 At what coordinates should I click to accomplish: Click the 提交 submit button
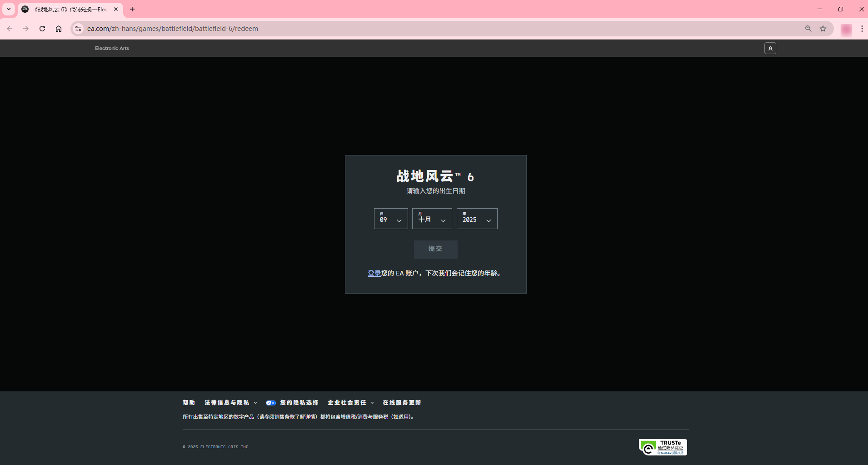tap(435, 249)
